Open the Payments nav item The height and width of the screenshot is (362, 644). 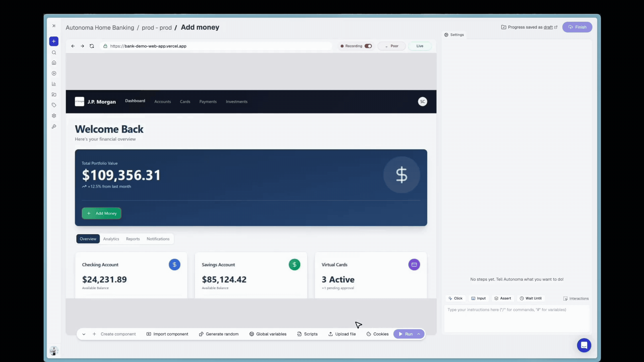coord(208,102)
